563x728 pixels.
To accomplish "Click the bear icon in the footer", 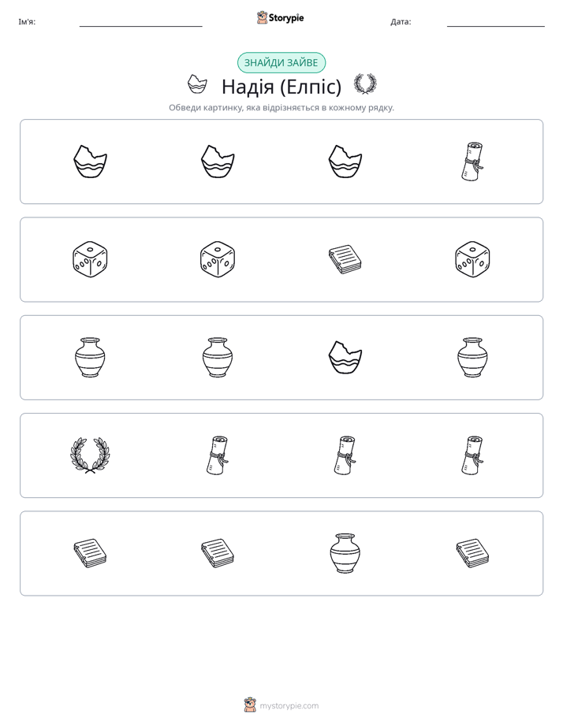I will (250, 705).
